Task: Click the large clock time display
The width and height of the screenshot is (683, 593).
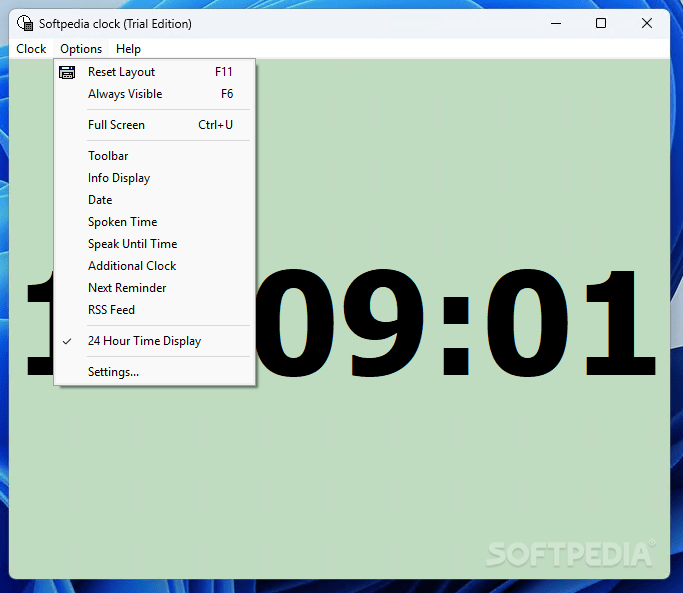Action: 455,322
